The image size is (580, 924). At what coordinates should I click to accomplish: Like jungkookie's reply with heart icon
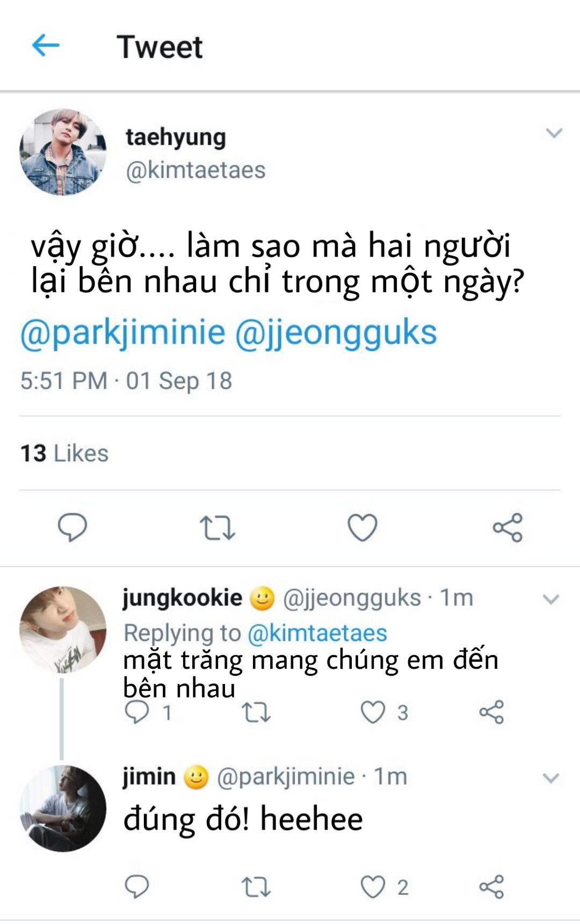point(373,712)
